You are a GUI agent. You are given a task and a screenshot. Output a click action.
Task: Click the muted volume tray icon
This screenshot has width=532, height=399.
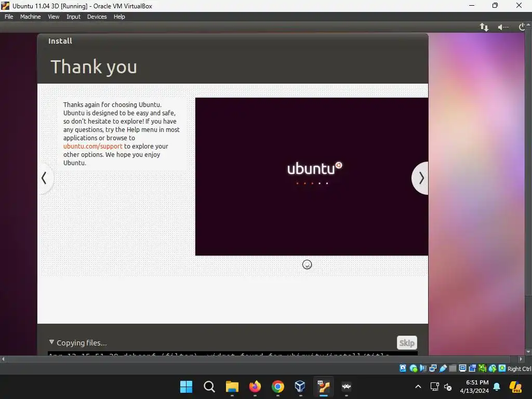tap(448, 387)
